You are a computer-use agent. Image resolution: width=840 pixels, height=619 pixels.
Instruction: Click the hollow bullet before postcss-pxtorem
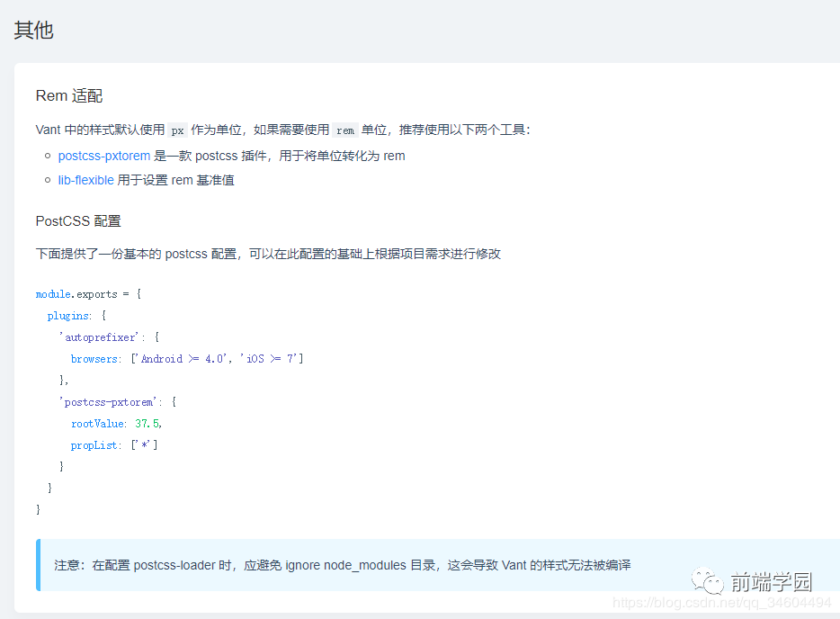47,157
